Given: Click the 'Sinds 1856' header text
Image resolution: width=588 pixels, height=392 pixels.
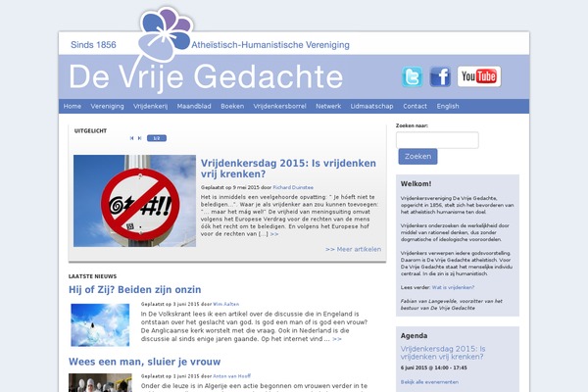Looking at the screenshot, I should pos(93,45).
